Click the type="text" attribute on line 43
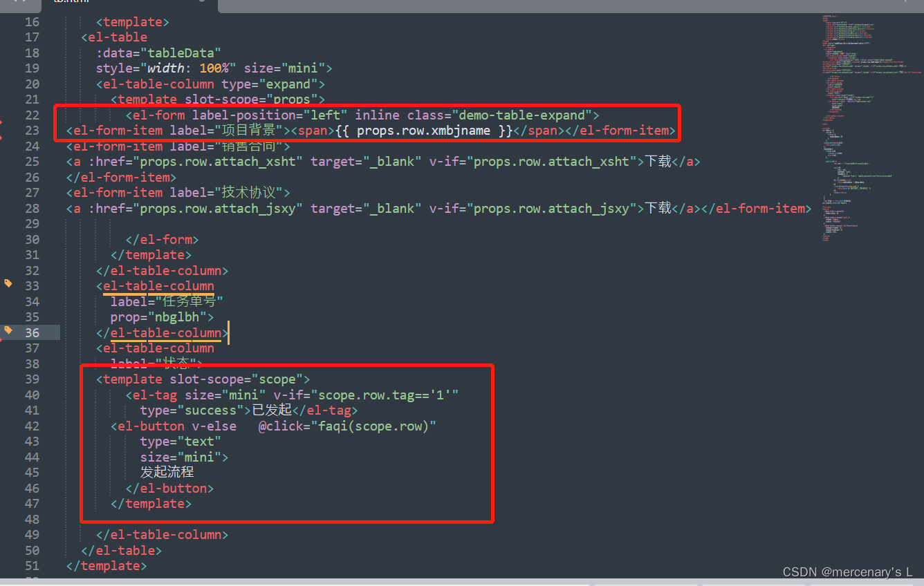The height and width of the screenshot is (586, 924). pyautogui.click(x=181, y=442)
